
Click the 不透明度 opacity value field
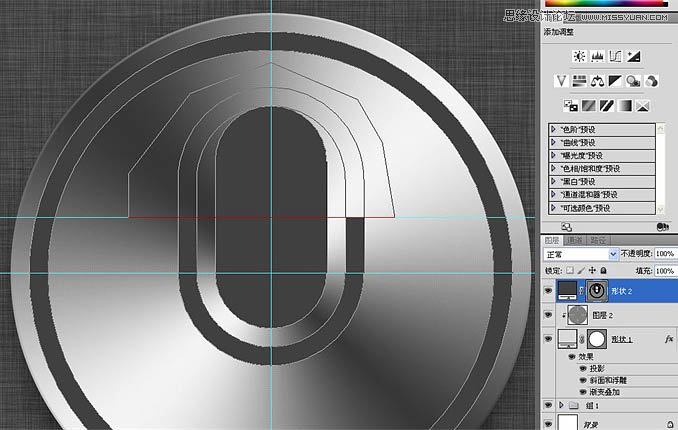666,254
